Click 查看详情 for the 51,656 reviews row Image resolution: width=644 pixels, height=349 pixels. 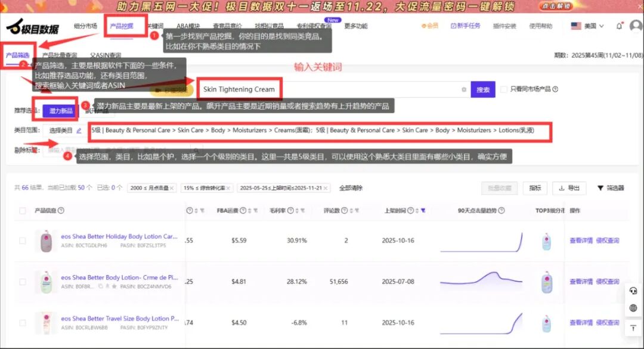pos(581,282)
